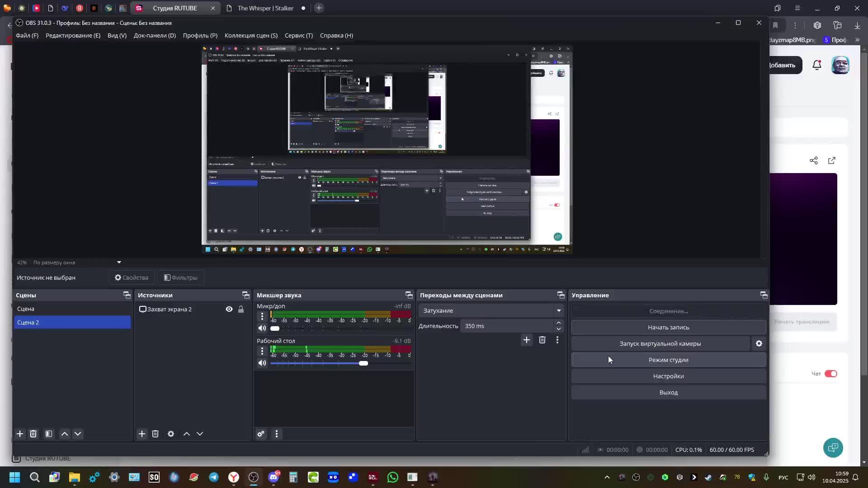Open virtual camera settings gear
The image size is (868, 488).
[759, 343]
